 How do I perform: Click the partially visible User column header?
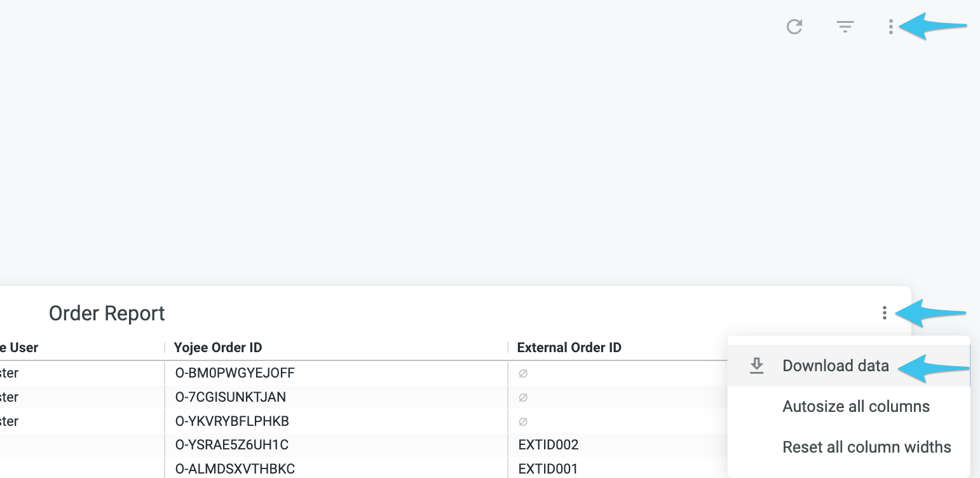pos(19,348)
